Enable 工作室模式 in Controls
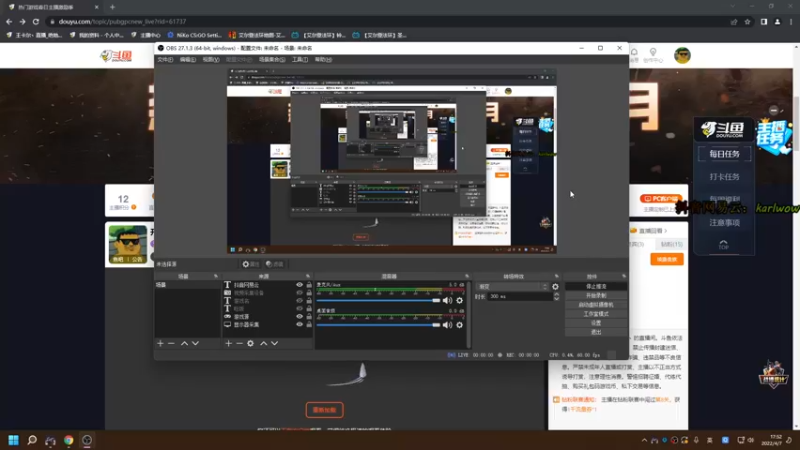Image resolution: width=800 pixels, height=450 pixels. click(x=596, y=314)
